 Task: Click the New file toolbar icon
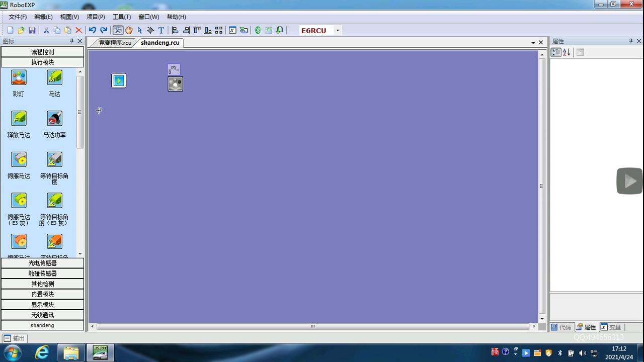10,30
